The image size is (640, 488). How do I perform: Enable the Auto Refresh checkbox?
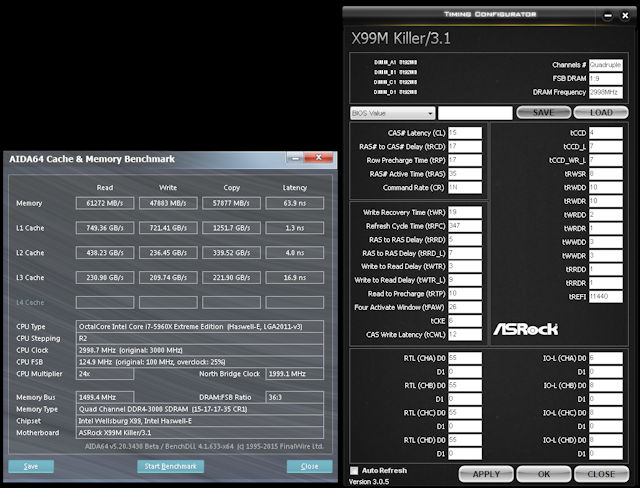[x=354, y=471]
